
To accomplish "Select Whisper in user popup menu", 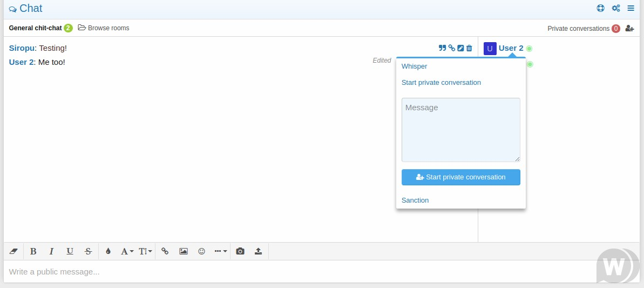I will click(x=414, y=66).
